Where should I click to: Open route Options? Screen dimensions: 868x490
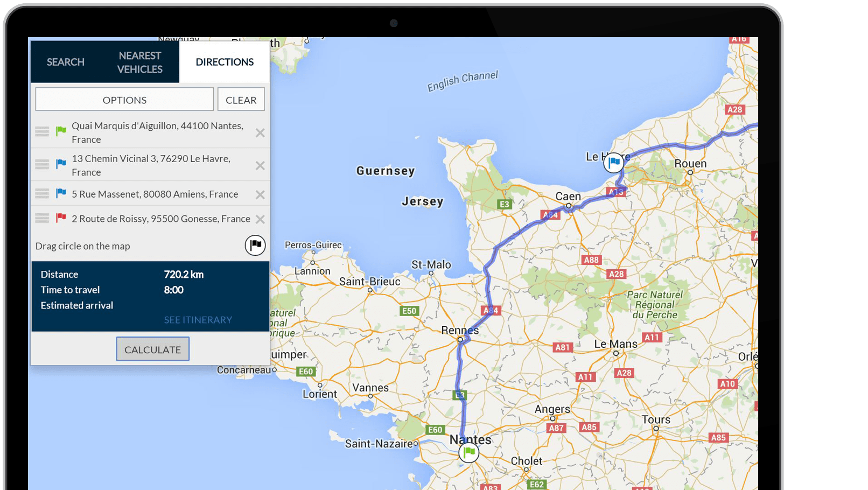click(124, 100)
